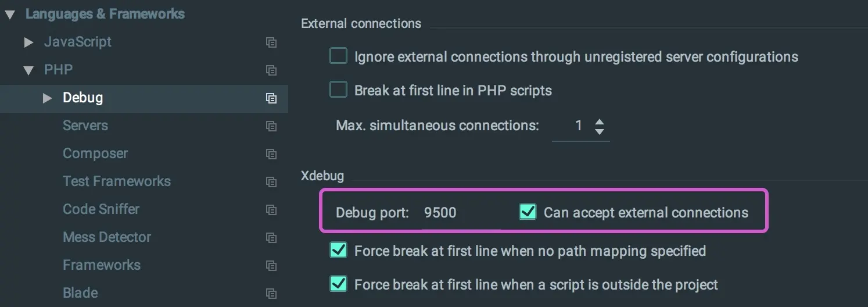
Task: Collapse the Languages & Frameworks section
Action: tap(10, 15)
